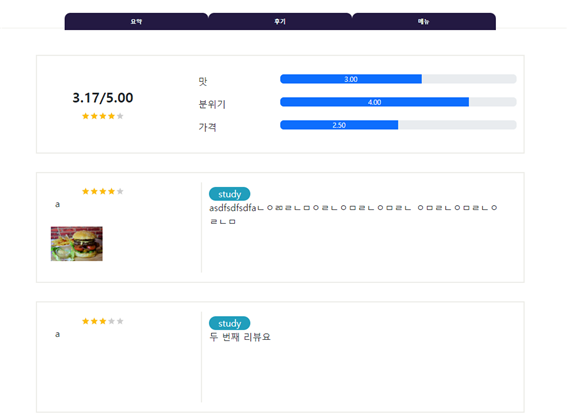
Task: Open the burger photo thumbnail
Action: (77, 244)
